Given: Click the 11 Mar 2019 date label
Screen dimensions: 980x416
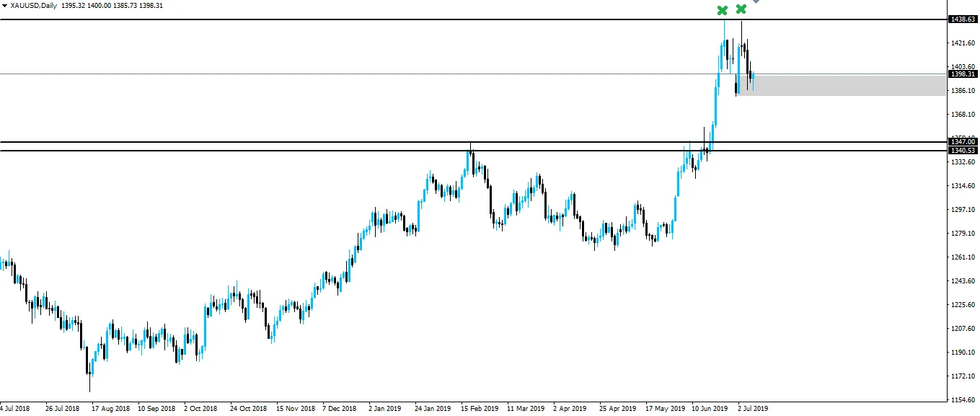Looking at the screenshot, I should (526, 408).
